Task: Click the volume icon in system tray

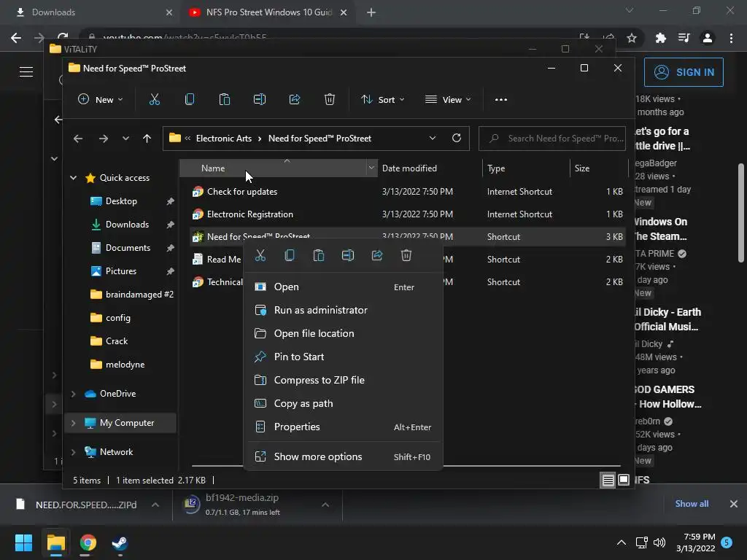Action: (x=659, y=542)
